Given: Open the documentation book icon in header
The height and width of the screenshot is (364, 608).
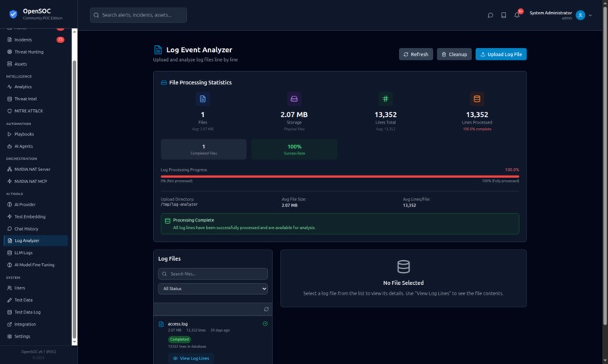Looking at the screenshot, I should [x=503, y=15].
